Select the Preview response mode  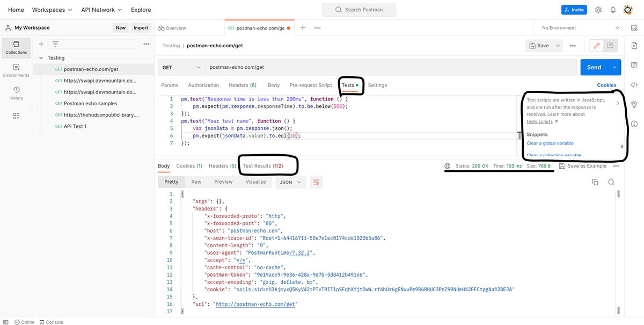click(223, 182)
